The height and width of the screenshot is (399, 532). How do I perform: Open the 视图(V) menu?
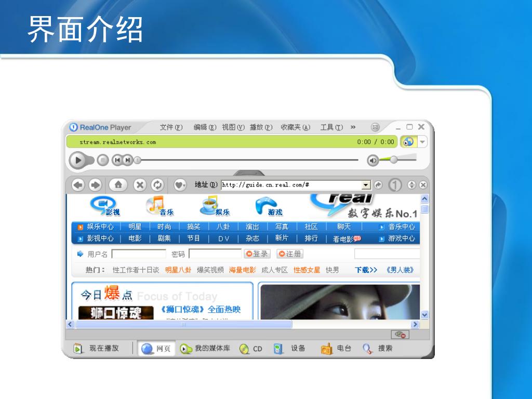pos(233,127)
